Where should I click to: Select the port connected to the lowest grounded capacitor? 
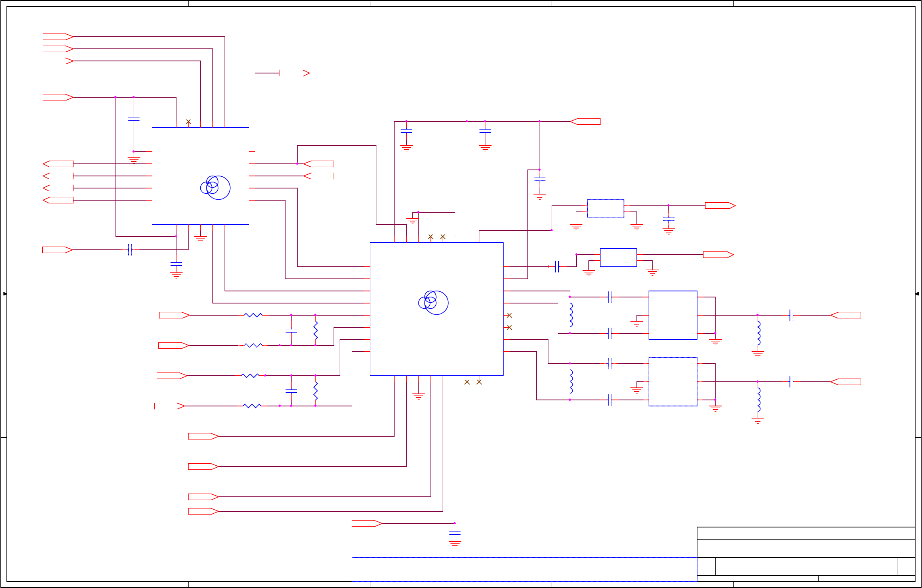click(367, 523)
